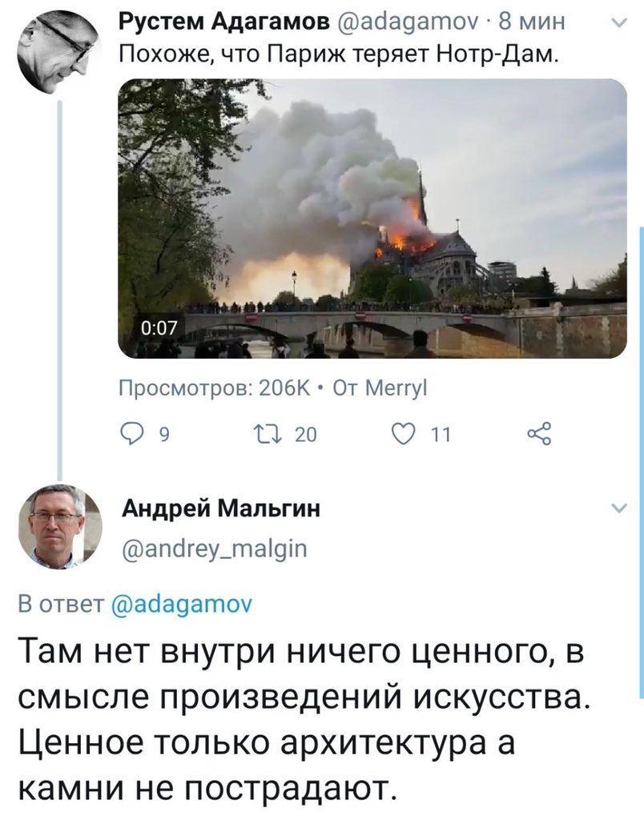Click the Андрей Мальгин display name

tap(221, 508)
